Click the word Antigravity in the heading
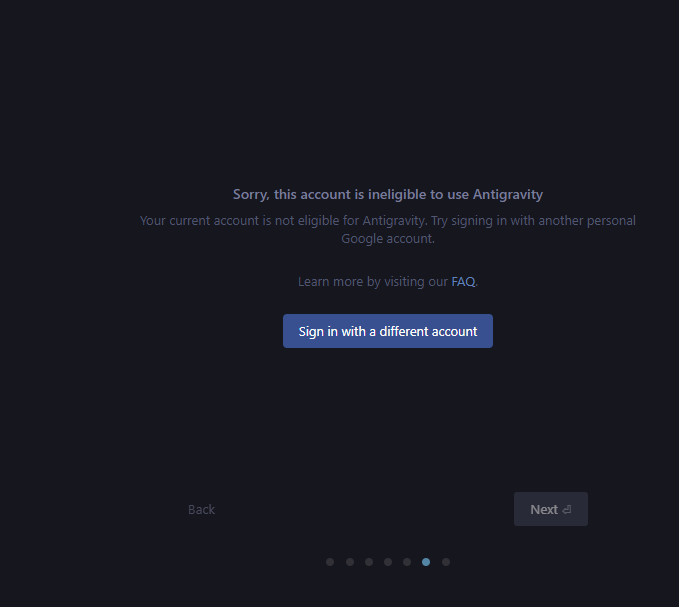This screenshot has width=679, height=607. pyautogui.click(x=508, y=194)
